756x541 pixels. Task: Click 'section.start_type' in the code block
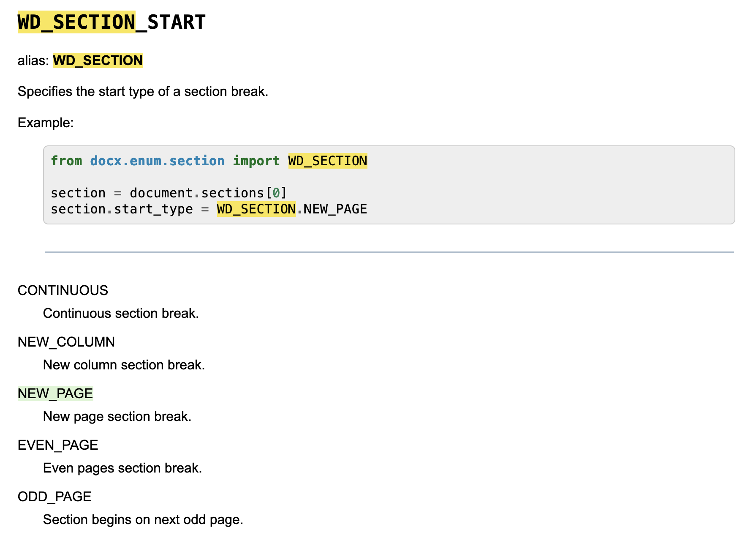pos(122,209)
